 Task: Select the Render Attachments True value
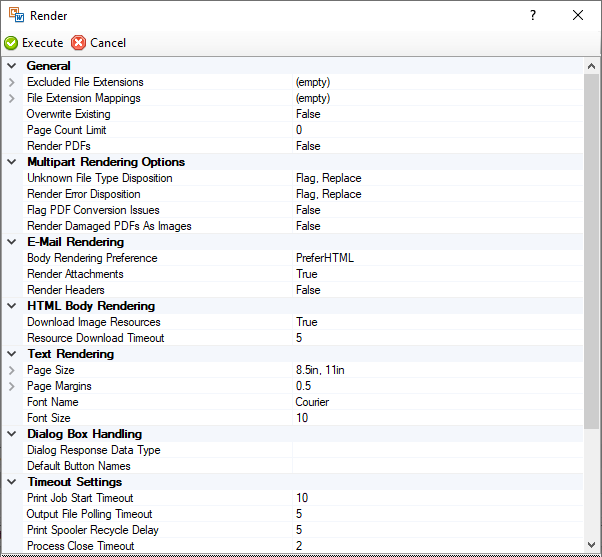click(306, 274)
